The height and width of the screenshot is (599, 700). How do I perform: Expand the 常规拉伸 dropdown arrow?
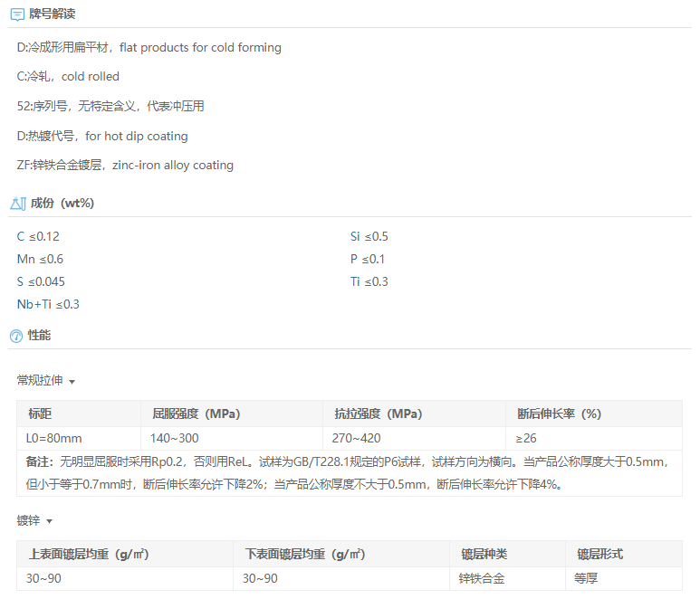(72, 382)
